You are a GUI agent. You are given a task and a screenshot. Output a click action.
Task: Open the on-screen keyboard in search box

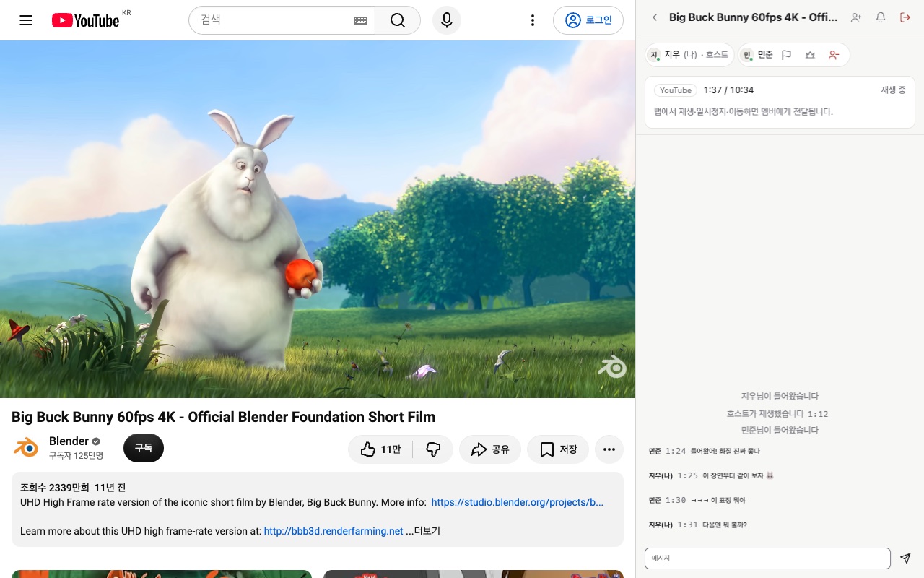(x=360, y=20)
